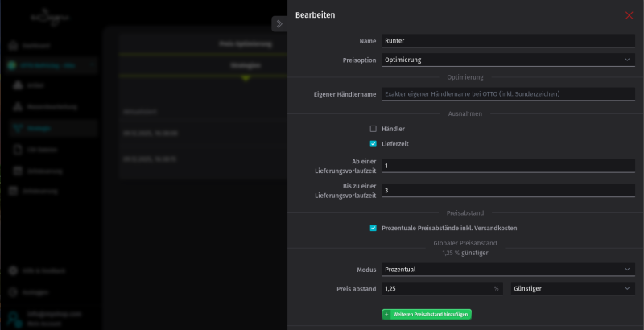Uncheck the Lieferzeit exception checkbox

[373, 144]
